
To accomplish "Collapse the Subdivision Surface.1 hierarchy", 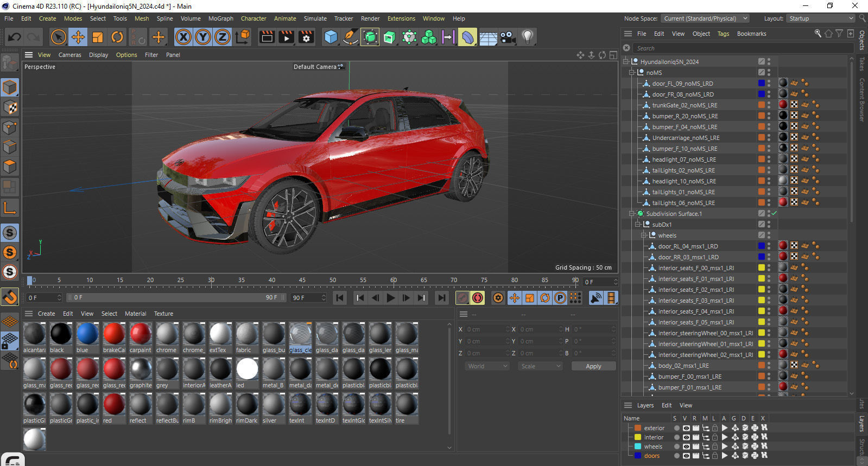I will 632,214.
